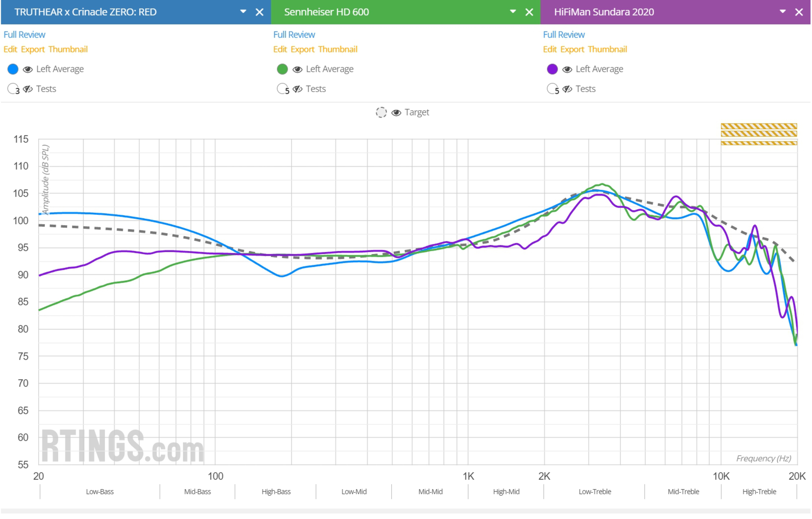This screenshot has height=519, width=812.
Task: Remove TRUTHEAR ZERO: RED with X icon
Action: click(259, 12)
